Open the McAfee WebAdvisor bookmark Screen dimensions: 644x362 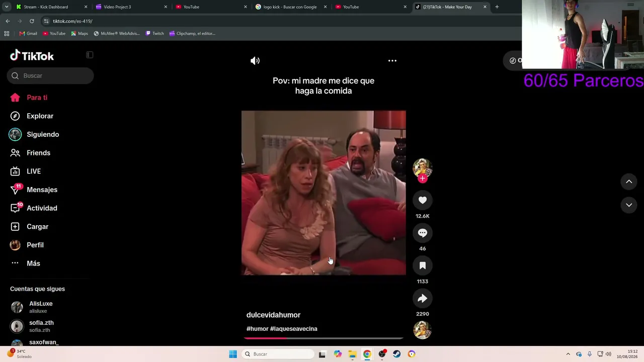coord(117,34)
